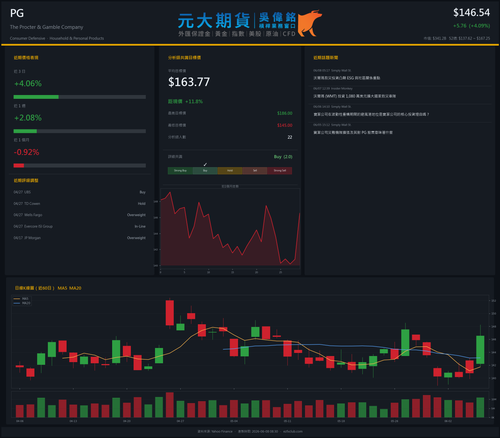Click the red area price trend chart

pyautogui.click(x=230, y=230)
